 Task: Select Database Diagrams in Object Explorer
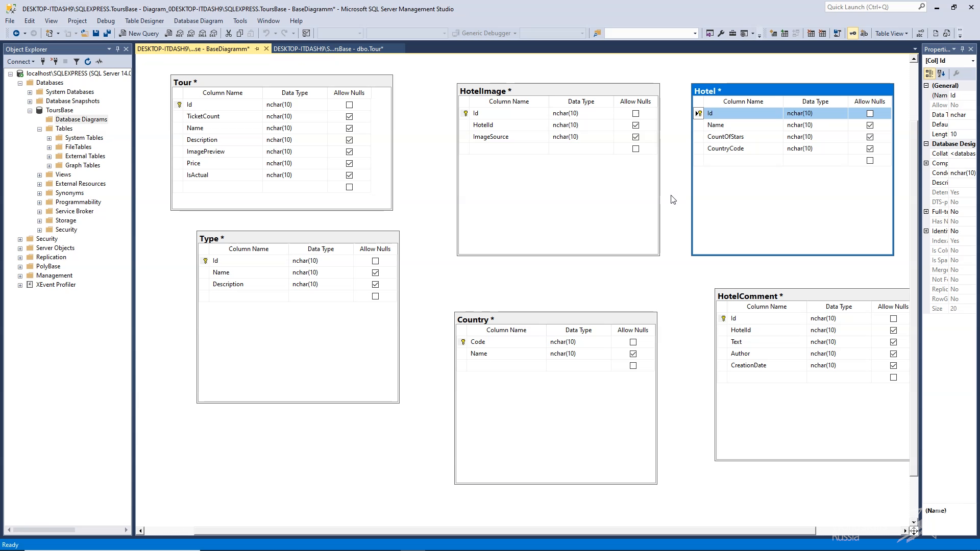[x=81, y=119]
